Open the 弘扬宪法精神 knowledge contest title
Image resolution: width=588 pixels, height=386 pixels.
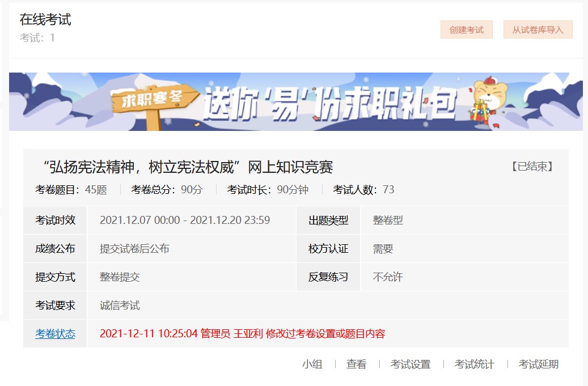click(188, 167)
